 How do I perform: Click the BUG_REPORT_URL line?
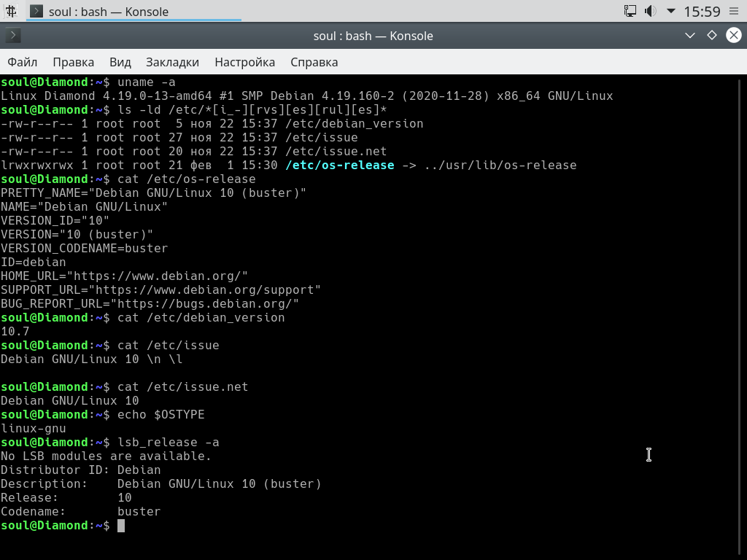pyautogui.click(x=150, y=304)
